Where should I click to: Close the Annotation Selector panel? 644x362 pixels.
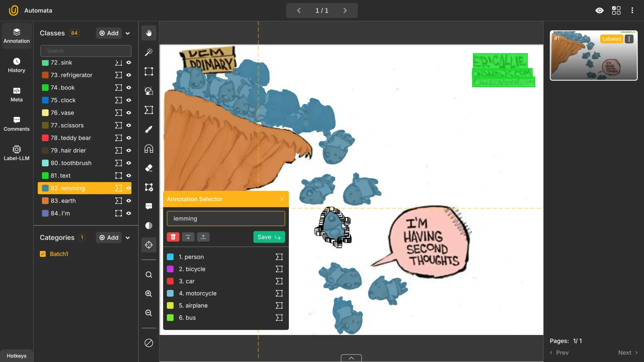click(x=282, y=199)
